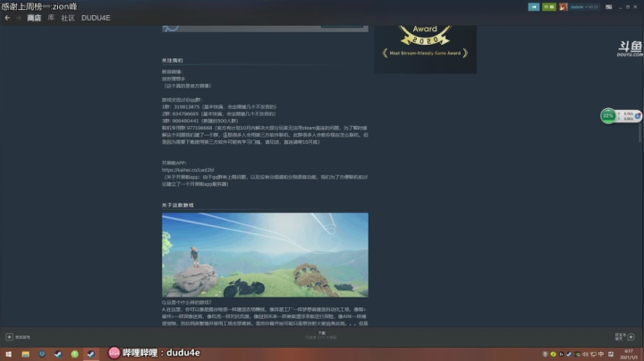The width and height of the screenshot is (644, 361).
Task: Switch the 中 input method indicator
Action: 601,354
